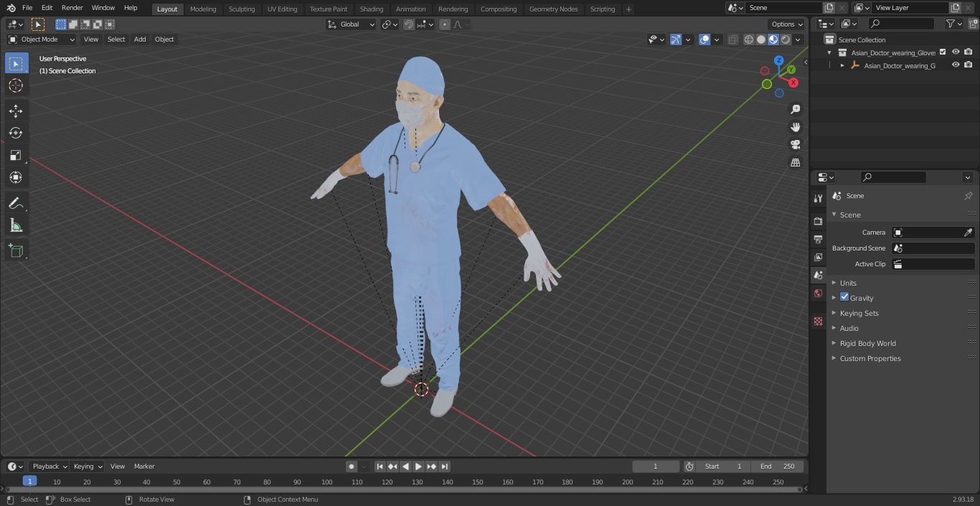Click the Blender logo menu icon
This screenshot has height=506, width=980.
[x=11, y=8]
